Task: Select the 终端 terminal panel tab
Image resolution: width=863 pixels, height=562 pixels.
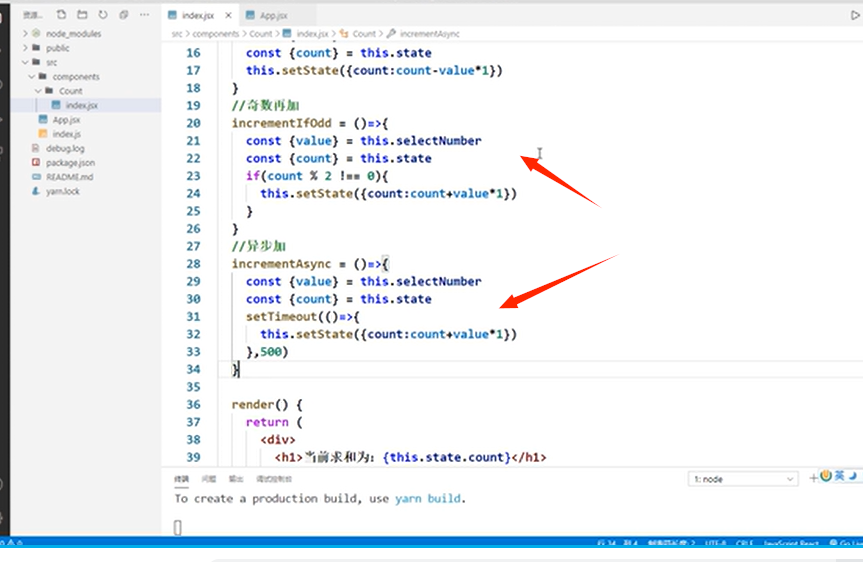Action: pyautogui.click(x=181, y=479)
